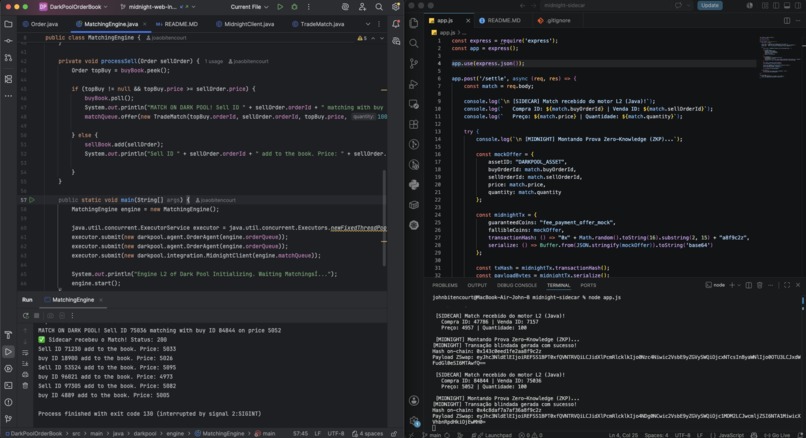The height and width of the screenshot is (438, 806).
Task: Open Code With Me user icon
Action: [362, 7]
